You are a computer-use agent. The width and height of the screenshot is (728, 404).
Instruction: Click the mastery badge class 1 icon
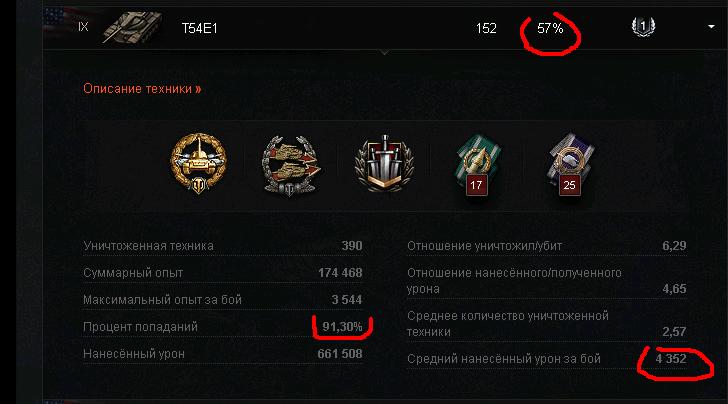(643, 27)
